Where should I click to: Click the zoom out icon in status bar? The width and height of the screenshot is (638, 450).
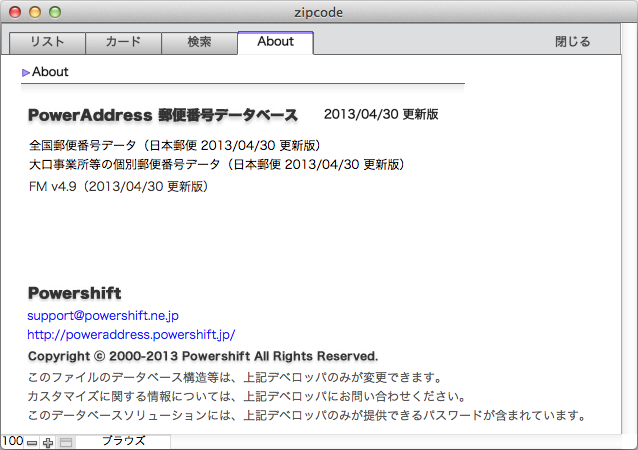pos(32,442)
